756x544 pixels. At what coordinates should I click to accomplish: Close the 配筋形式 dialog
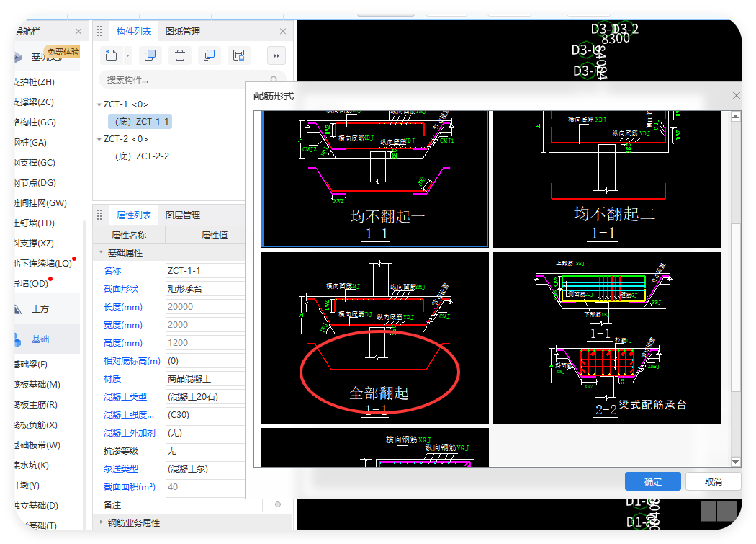[x=736, y=96]
